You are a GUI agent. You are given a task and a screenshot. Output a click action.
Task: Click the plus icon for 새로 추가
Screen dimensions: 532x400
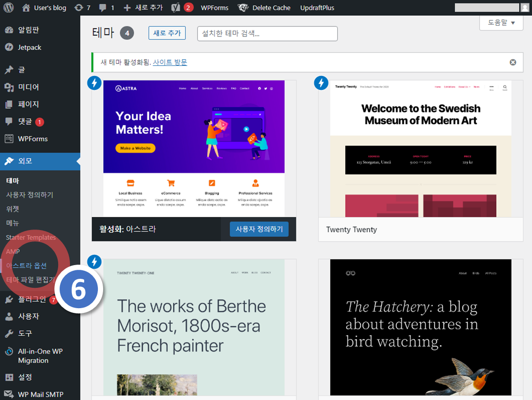click(x=127, y=8)
